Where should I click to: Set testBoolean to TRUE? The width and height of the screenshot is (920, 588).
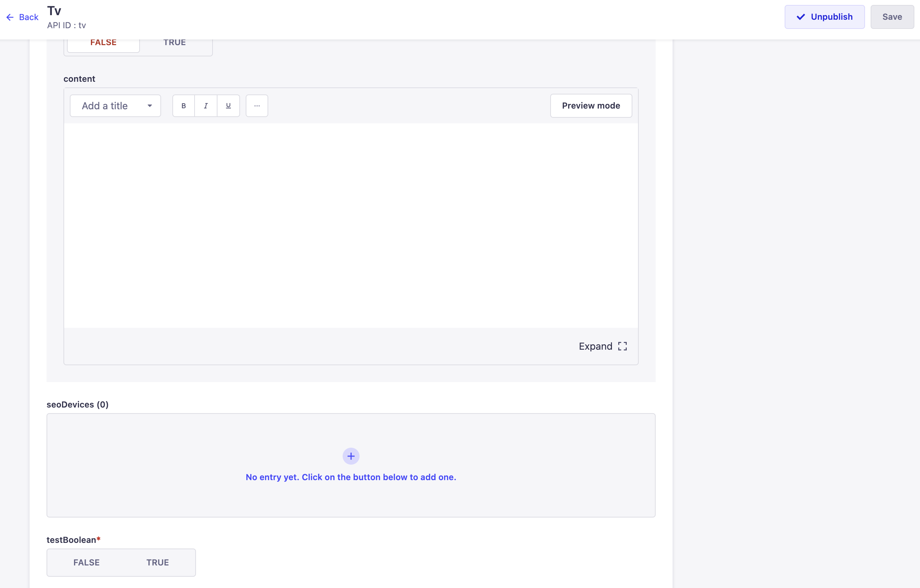[x=158, y=562]
